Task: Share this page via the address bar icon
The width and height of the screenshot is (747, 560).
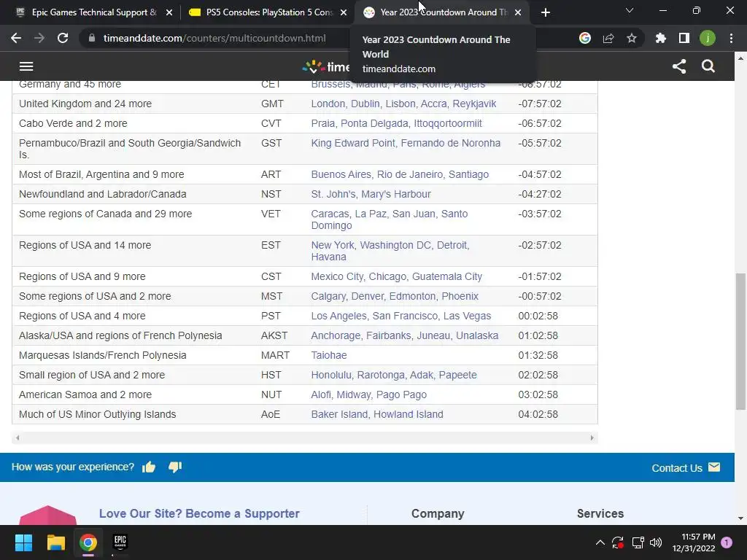Action: pos(608,38)
